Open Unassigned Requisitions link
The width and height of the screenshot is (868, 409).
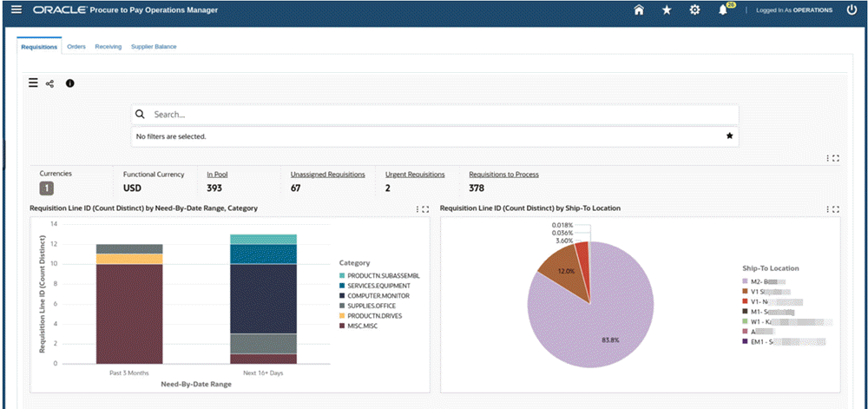[328, 175]
